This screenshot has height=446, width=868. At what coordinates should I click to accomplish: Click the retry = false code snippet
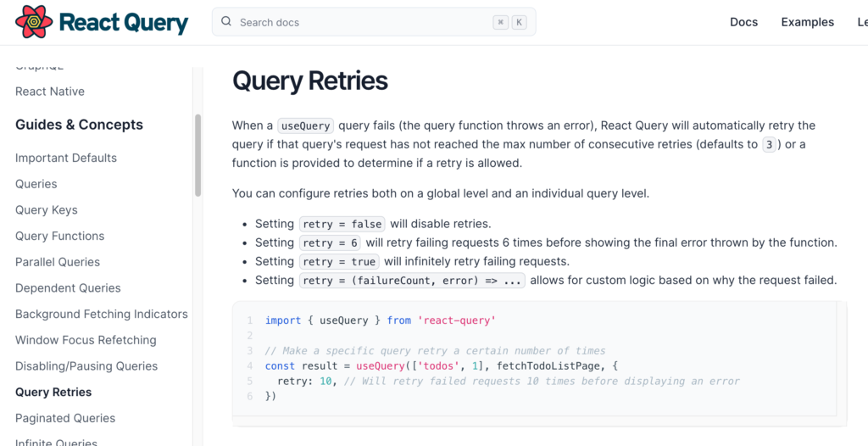point(342,225)
